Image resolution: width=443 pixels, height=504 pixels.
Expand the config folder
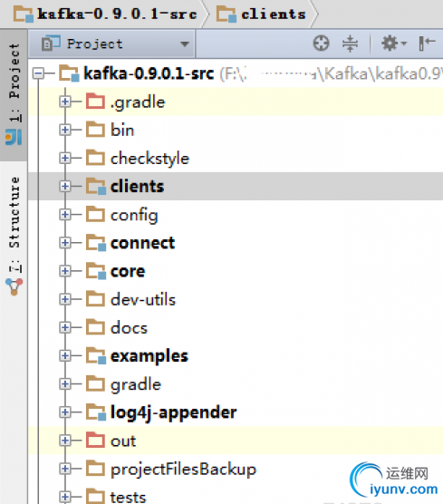[65, 215]
